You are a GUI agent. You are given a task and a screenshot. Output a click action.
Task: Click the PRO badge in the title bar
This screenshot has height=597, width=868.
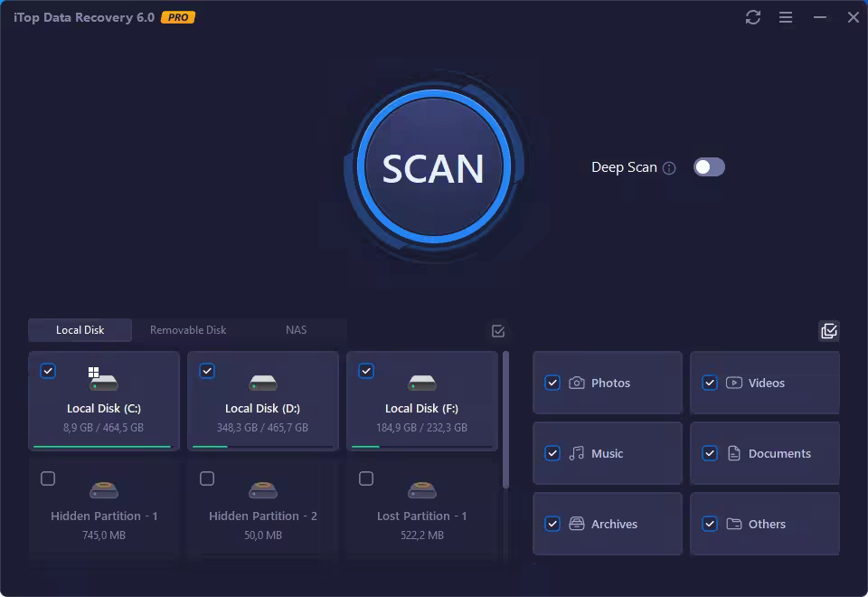177,16
